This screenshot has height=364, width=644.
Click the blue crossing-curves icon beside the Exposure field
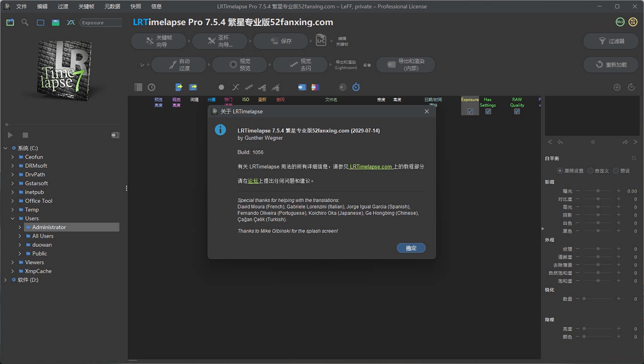(71, 23)
